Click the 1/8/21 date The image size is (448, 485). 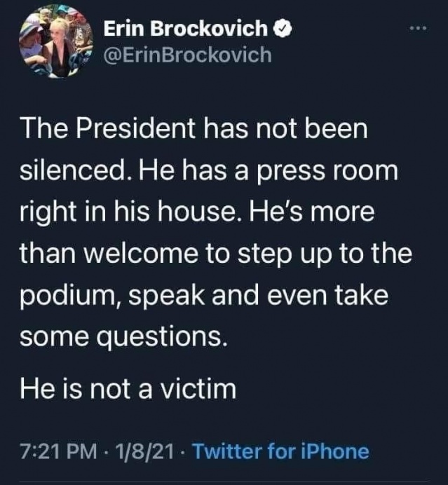[x=144, y=451]
